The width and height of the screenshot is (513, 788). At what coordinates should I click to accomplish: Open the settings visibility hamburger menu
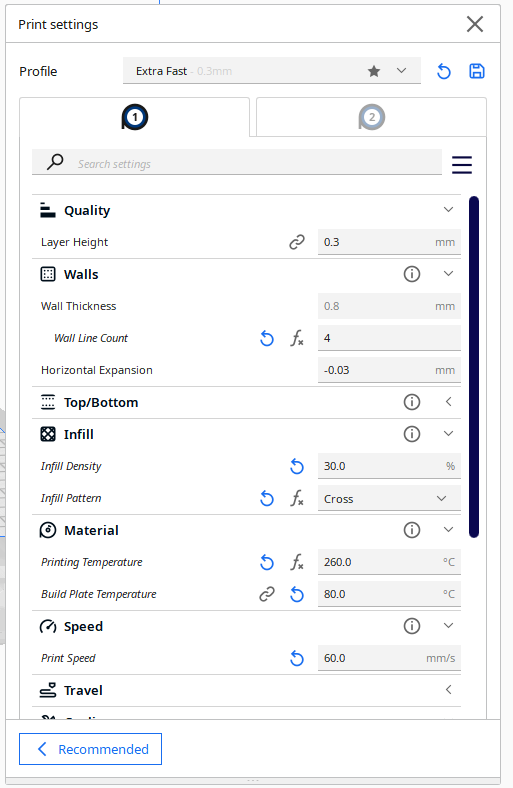click(x=462, y=165)
